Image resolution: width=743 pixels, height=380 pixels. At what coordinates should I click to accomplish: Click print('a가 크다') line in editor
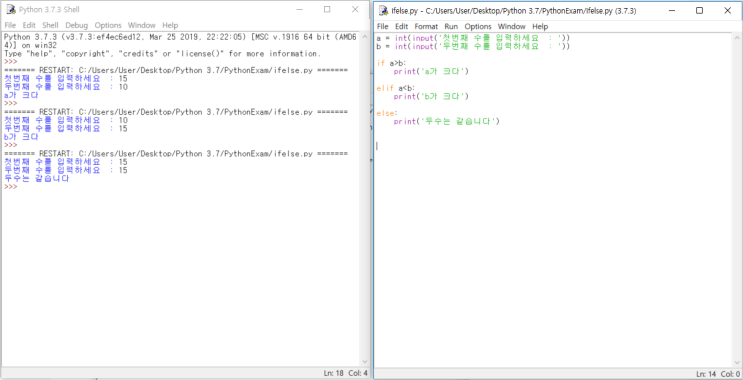click(x=431, y=72)
